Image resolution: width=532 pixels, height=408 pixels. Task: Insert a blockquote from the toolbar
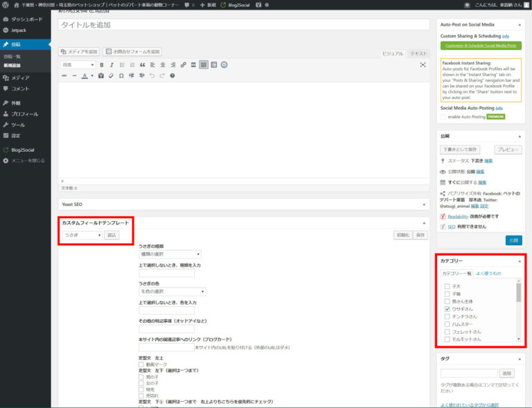pos(142,64)
